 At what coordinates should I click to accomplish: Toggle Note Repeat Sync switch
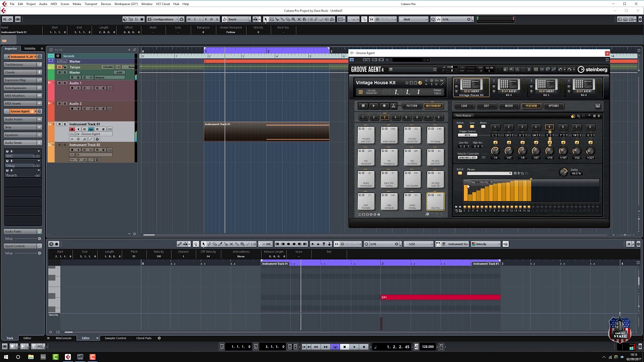tap(472, 127)
